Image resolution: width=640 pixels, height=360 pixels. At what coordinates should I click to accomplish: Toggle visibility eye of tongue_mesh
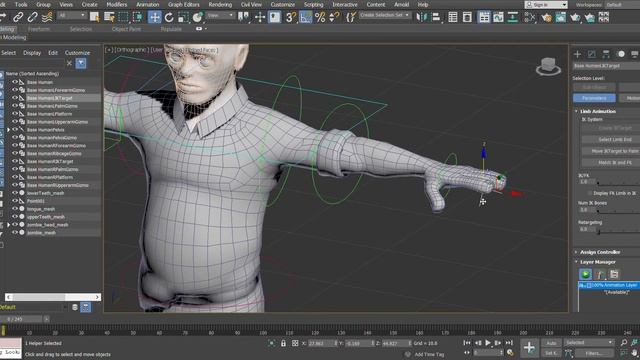tap(15, 209)
